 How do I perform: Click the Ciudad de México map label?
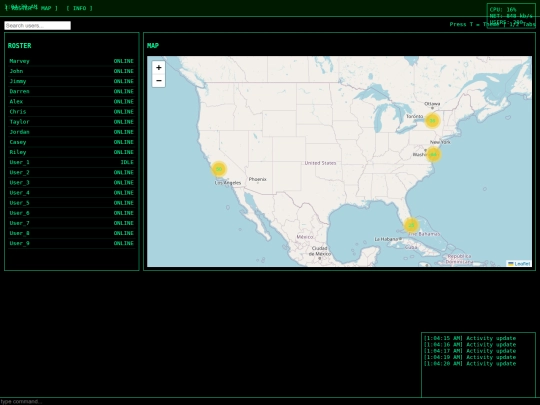coord(320,251)
